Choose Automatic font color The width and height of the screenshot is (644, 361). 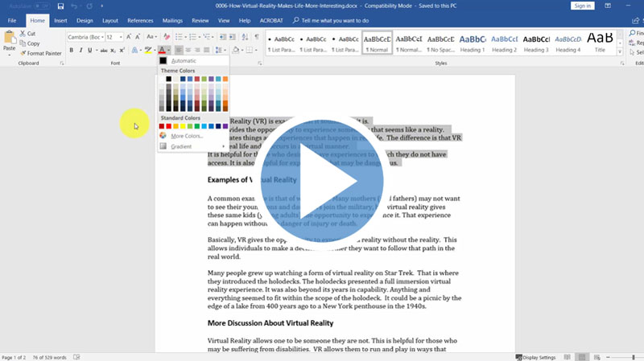coord(183,60)
